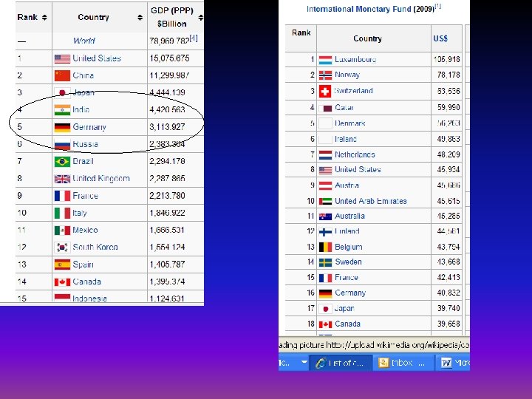
Task: Click the Sweden flag icon
Action: point(325,262)
